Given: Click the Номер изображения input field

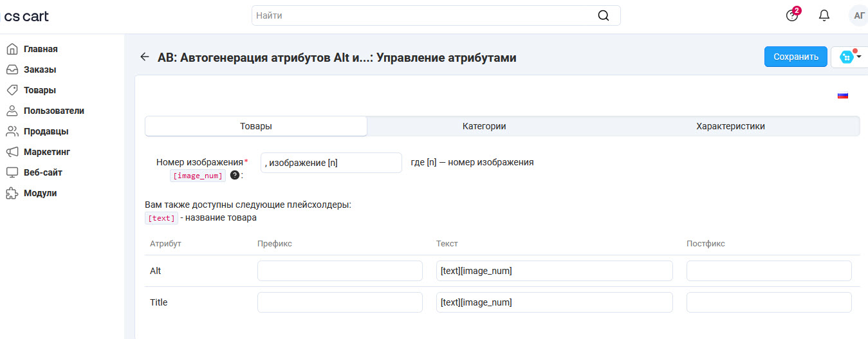Looking at the screenshot, I should click(331, 163).
